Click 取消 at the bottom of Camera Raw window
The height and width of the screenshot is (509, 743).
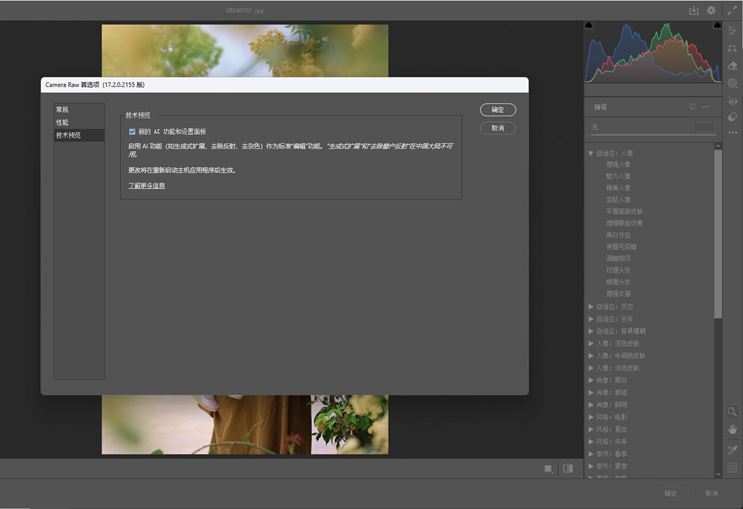click(x=711, y=493)
